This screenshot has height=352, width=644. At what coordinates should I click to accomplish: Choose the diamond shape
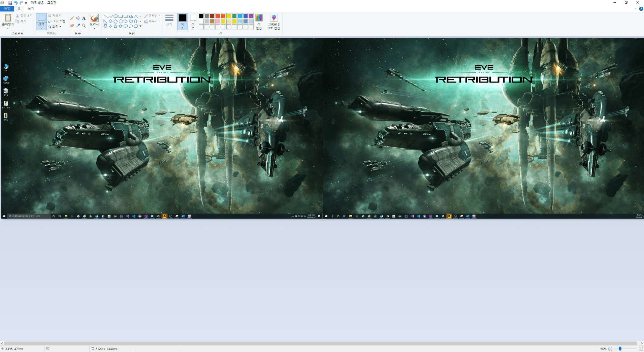(110, 21)
